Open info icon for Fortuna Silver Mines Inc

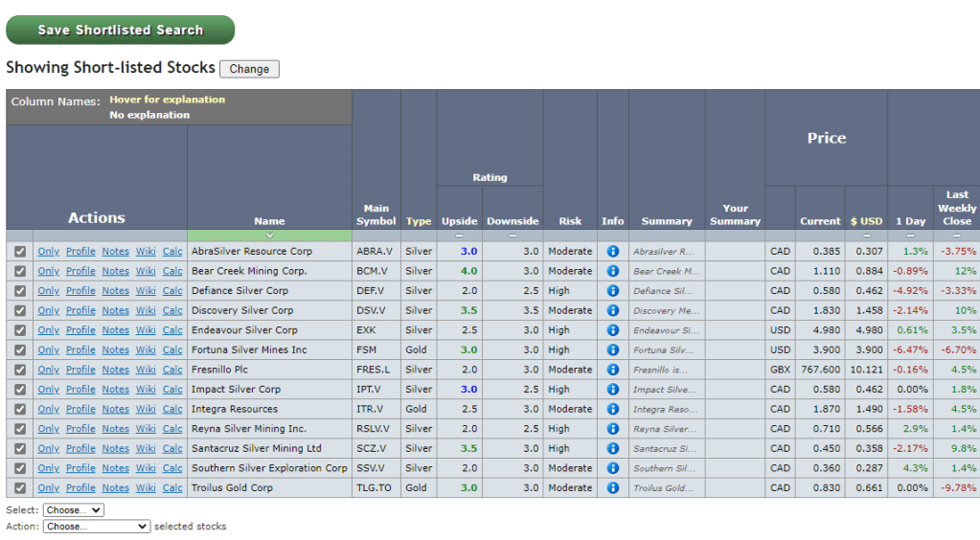(613, 350)
